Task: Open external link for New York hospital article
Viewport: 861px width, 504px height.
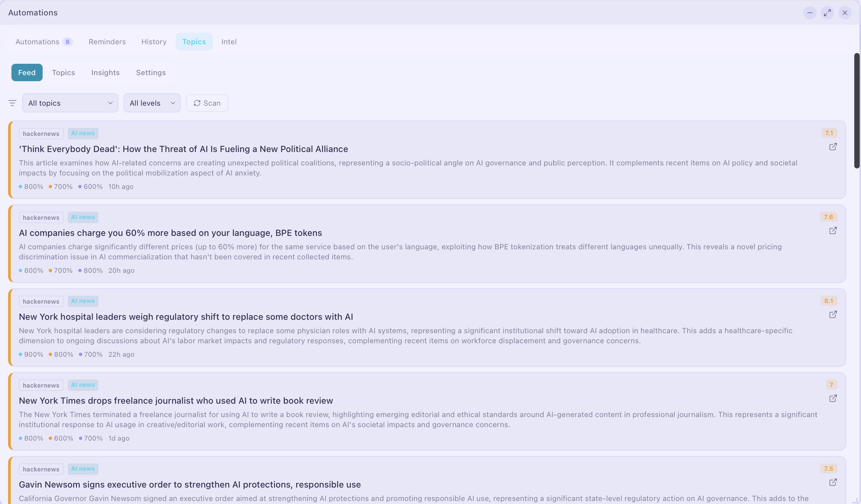Action: click(x=833, y=314)
